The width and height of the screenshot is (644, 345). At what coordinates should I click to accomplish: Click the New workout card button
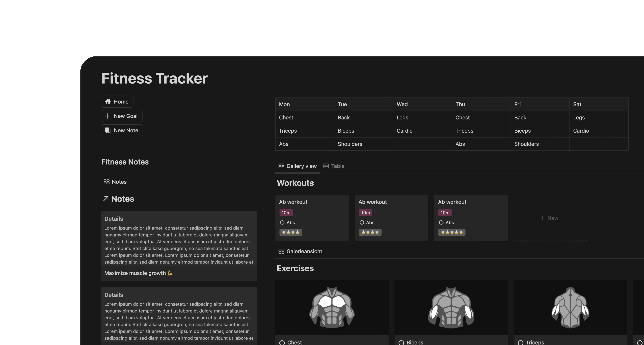(x=550, y=218)
